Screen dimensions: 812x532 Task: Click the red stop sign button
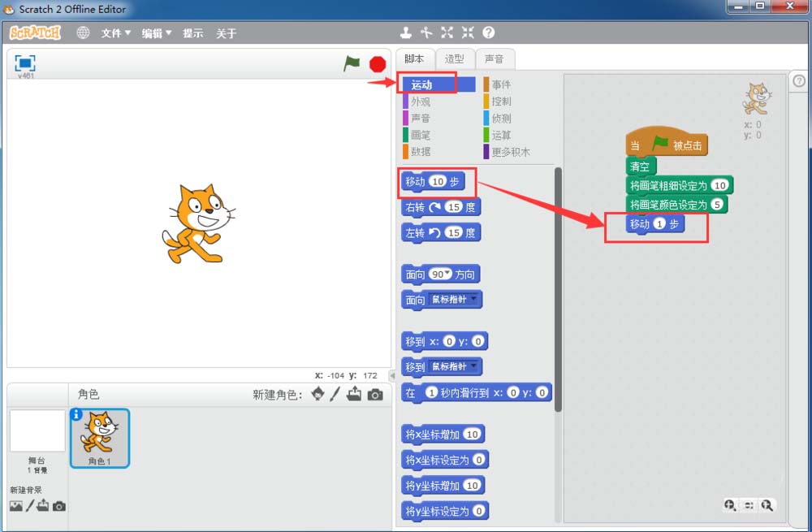pyautogui.click(x=378, y=64)
